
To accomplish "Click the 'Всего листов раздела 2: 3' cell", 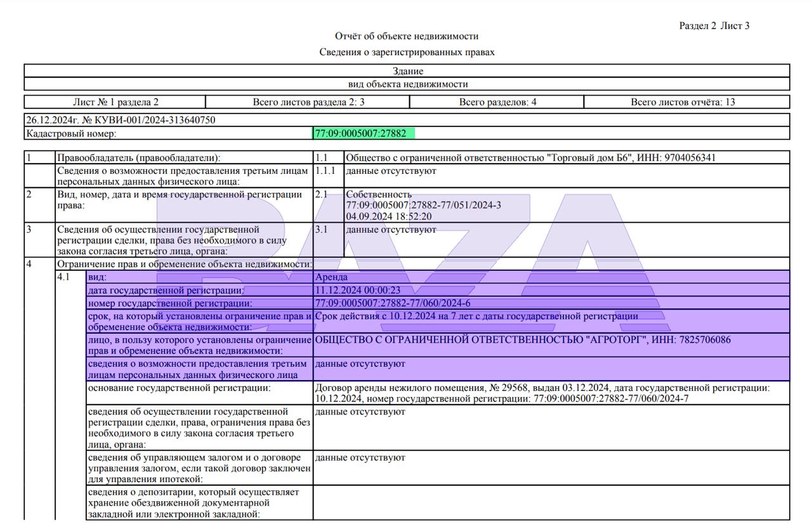I will 308,102.
